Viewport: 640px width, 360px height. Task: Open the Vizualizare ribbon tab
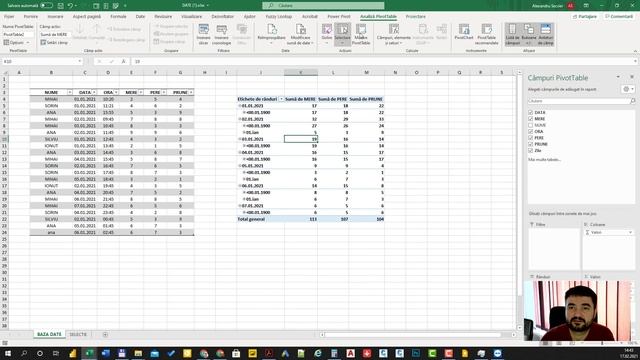click(x=191, y=17)
